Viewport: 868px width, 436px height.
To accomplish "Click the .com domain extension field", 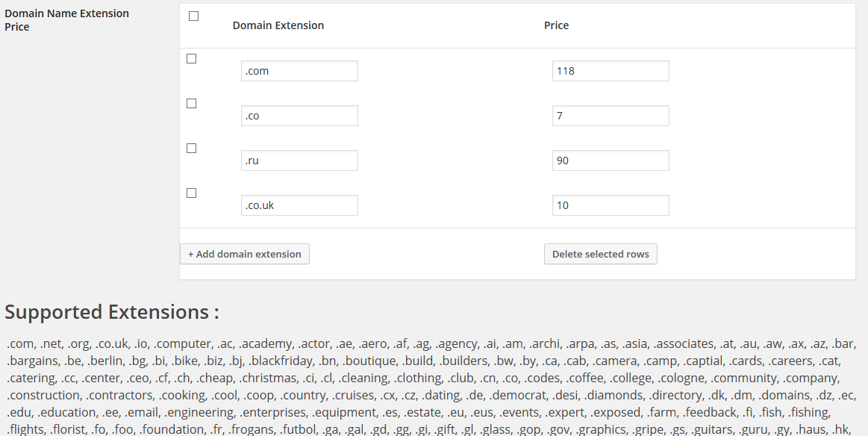I will tap(299, 71).
